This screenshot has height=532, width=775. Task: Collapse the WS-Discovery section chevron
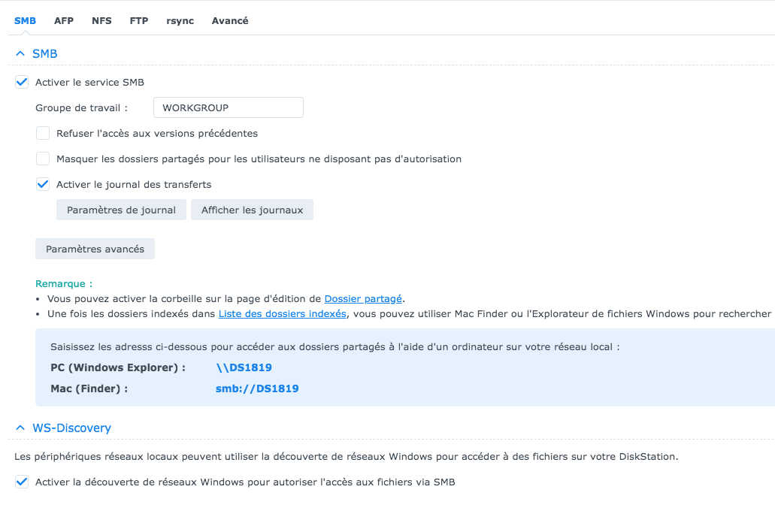pos(20,428)
